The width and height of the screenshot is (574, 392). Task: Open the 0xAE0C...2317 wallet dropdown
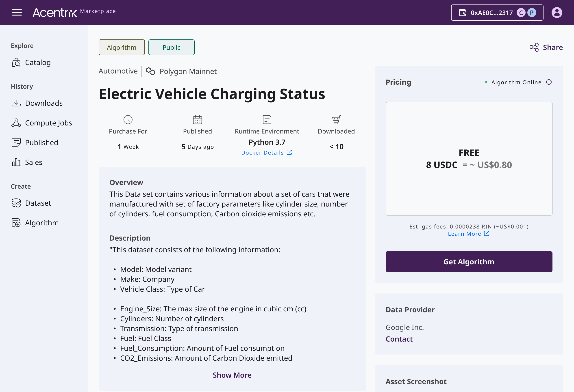pyautogui.click(x=497, y=13)
